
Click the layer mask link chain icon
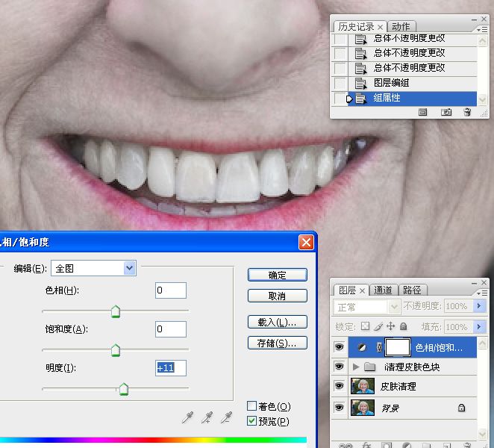click(x=379, y=347)
